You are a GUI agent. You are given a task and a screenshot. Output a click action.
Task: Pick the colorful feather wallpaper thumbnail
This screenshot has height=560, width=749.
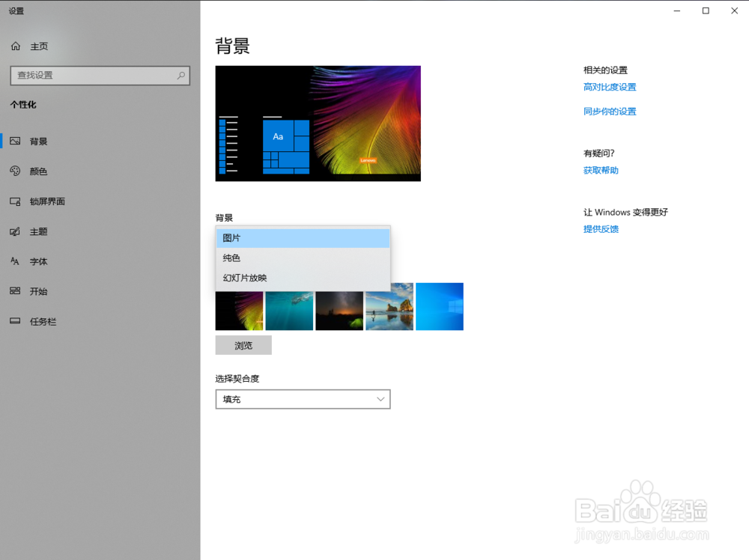[x=240, y=311]
